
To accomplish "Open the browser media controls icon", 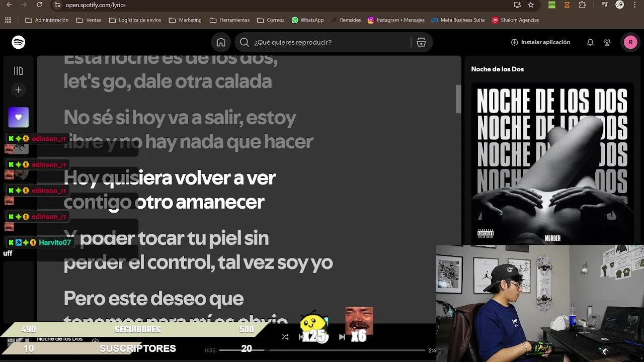I will 605,5.
